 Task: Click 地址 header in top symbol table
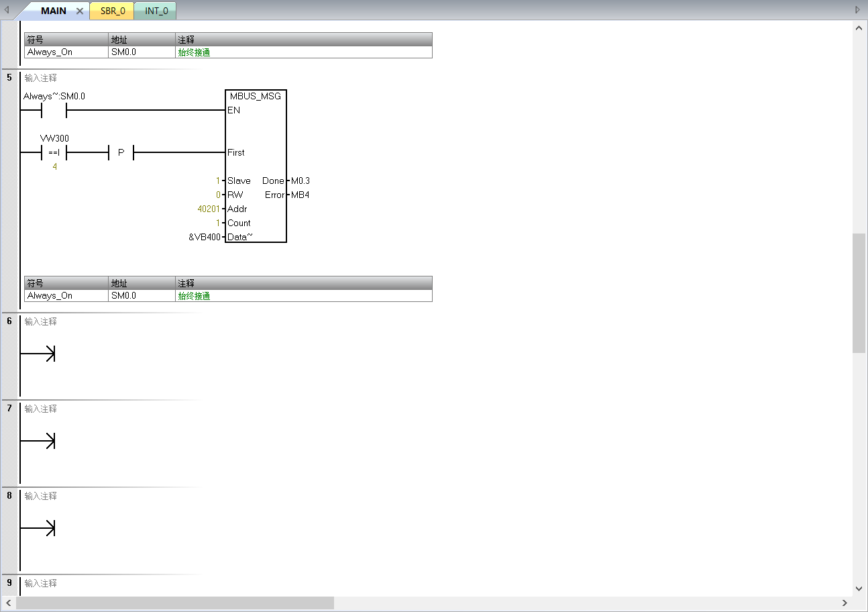142,40
